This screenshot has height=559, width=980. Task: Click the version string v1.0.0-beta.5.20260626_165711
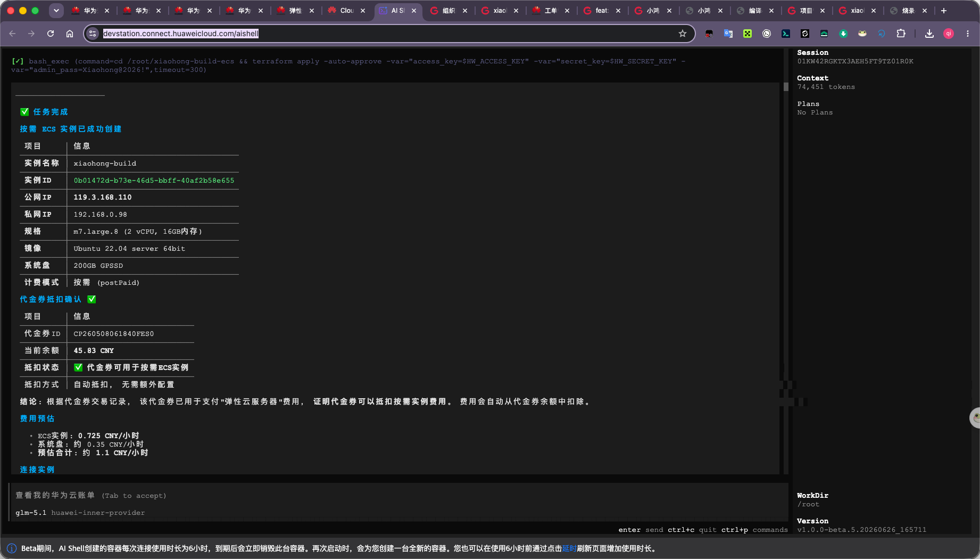[x=862, y=530]
